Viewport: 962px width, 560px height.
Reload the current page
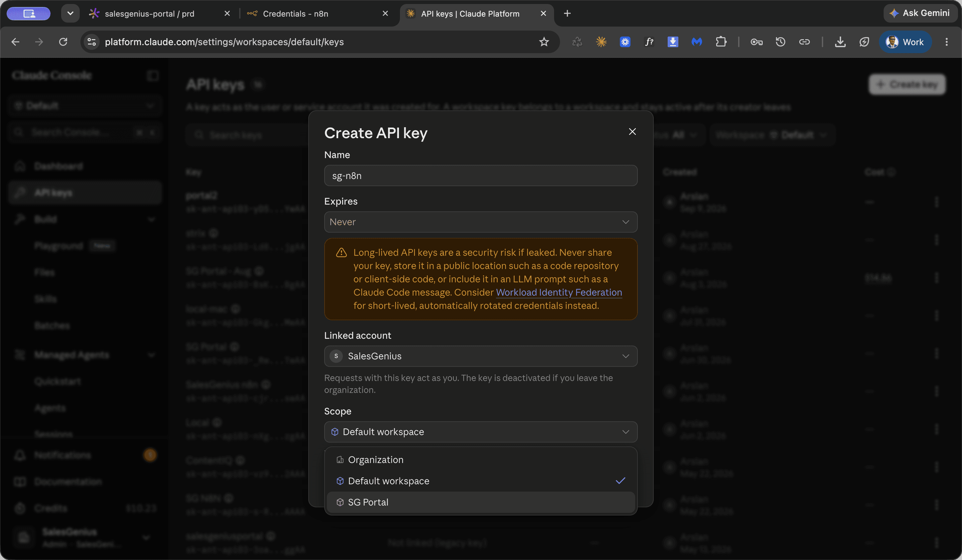[x=63, y=42]
